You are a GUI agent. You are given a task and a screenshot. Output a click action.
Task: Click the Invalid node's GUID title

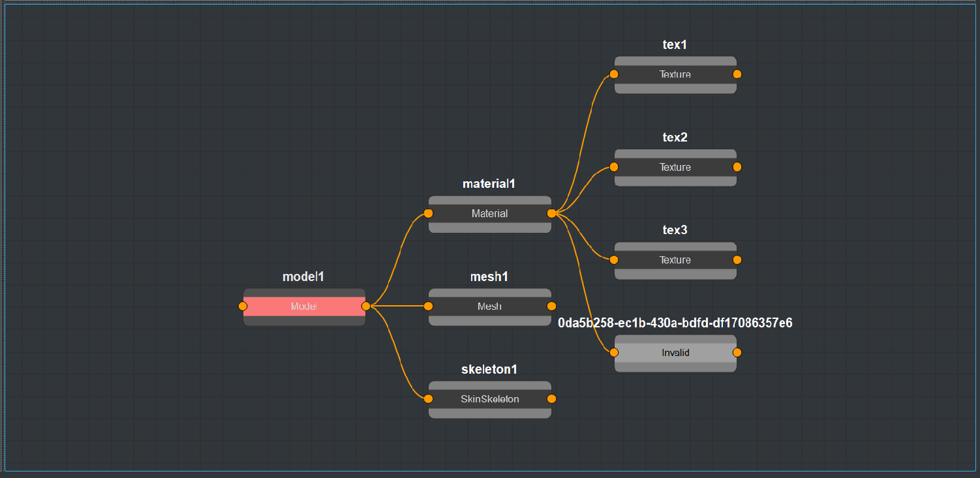[x=675, y=323]
